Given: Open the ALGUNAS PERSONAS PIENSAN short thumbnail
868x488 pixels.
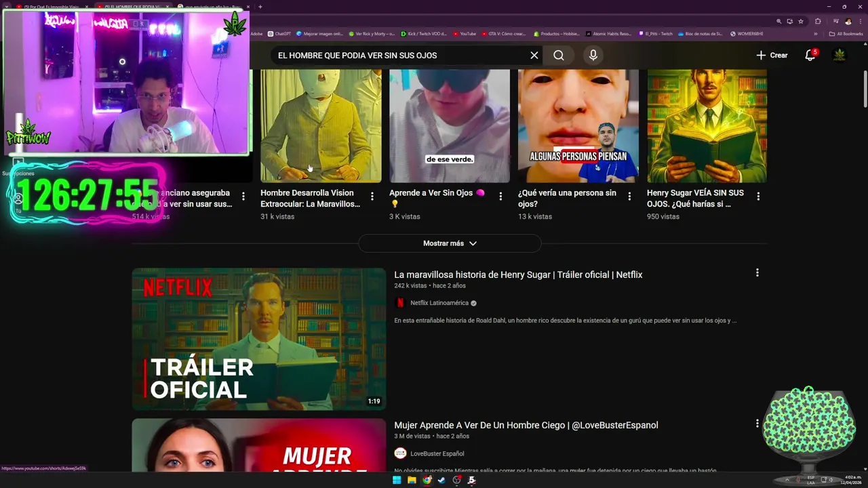Looking at the screenshot, I should point(578,125).
